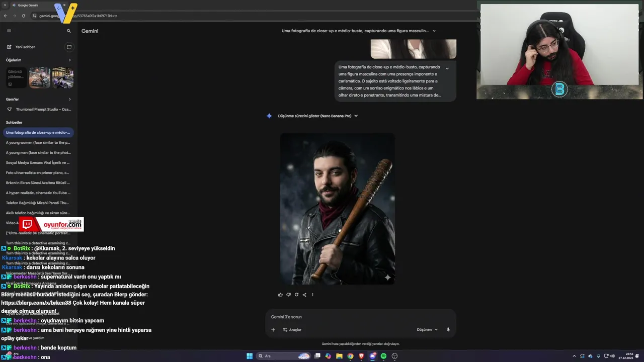The height and width of the screenshot is (362, 644).
Task: Reload the page with refresh icon
Action: 24,16
